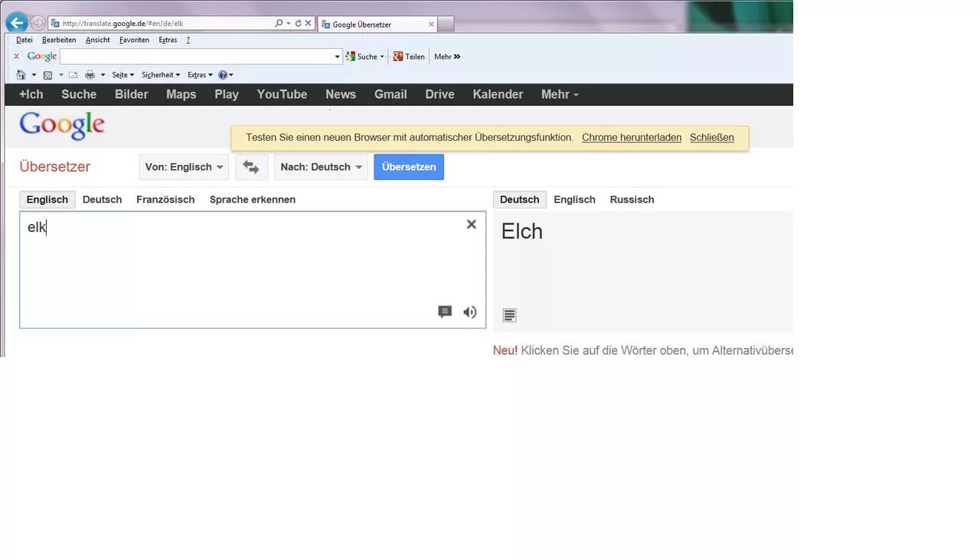Click the search magnifier in address bar
The image size is (980, 560).
[279, 24]
